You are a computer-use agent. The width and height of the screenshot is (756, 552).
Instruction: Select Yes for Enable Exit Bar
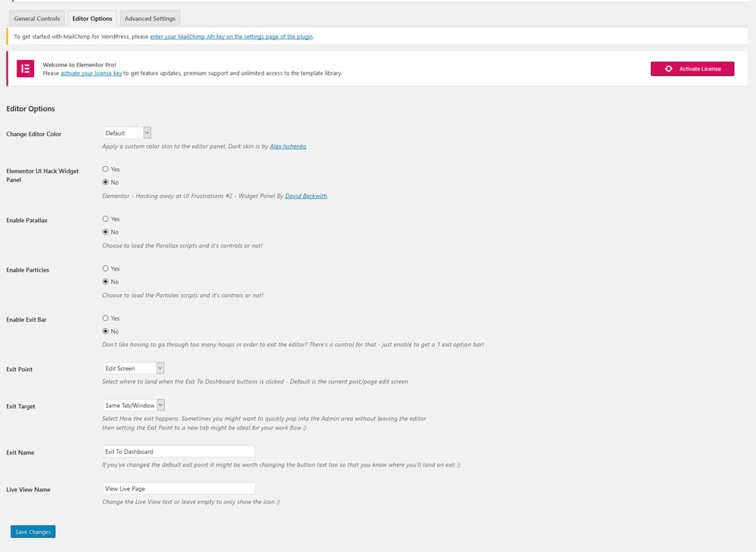click(106, 318)
